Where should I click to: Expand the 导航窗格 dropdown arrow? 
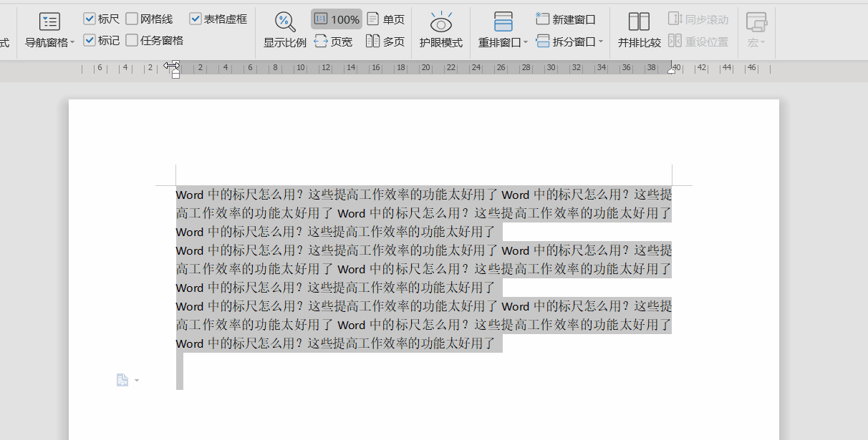click(72, 43)
